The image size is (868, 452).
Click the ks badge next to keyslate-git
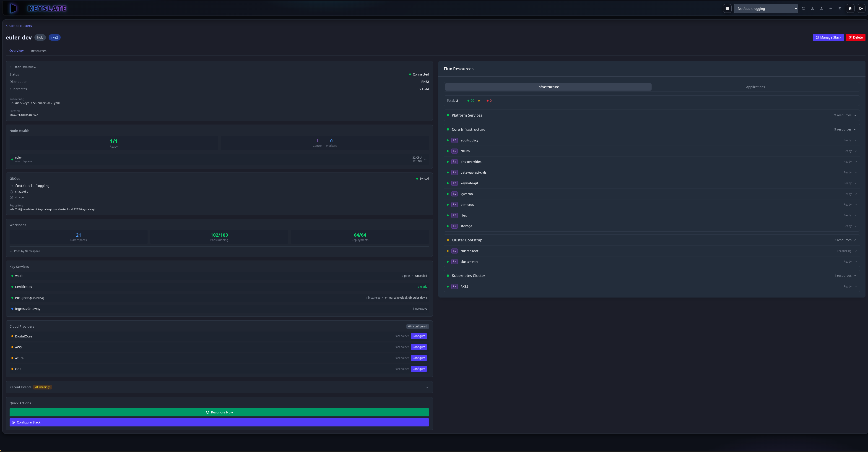click(x=454, y=183)
